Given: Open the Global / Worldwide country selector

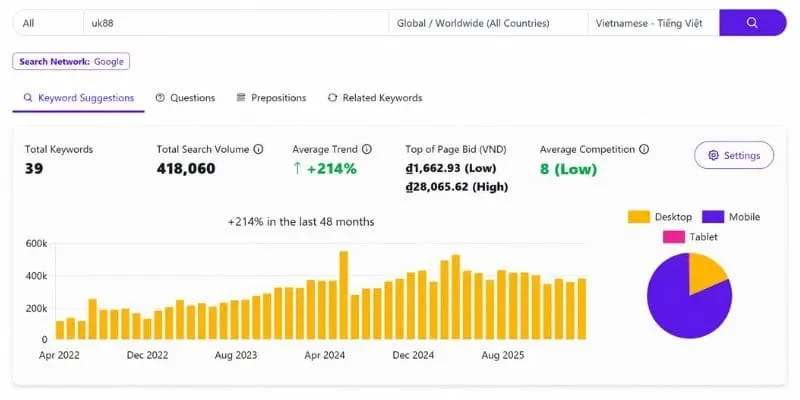Looking at the screenshot, I should pyautogui.click(x=488, y=23).
